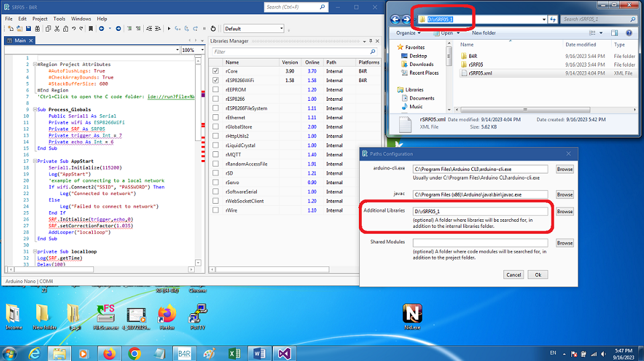Open the Explorer views options dropdown arrow
The image size is (644, 361).
pos(601,33)
